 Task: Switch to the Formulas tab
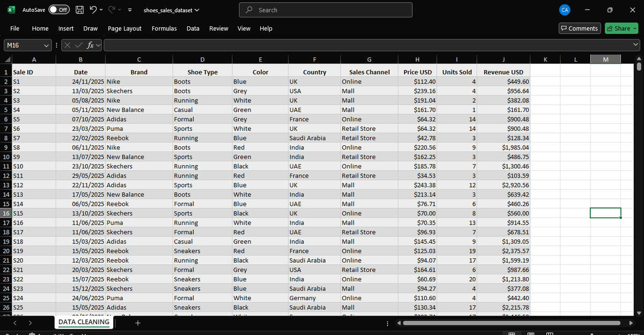(164, 28)
